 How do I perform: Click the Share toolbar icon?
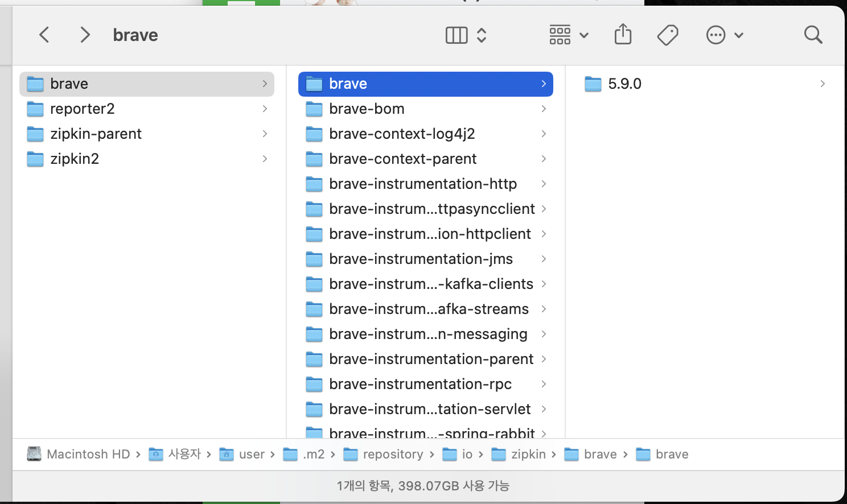[x=623, y=35]
